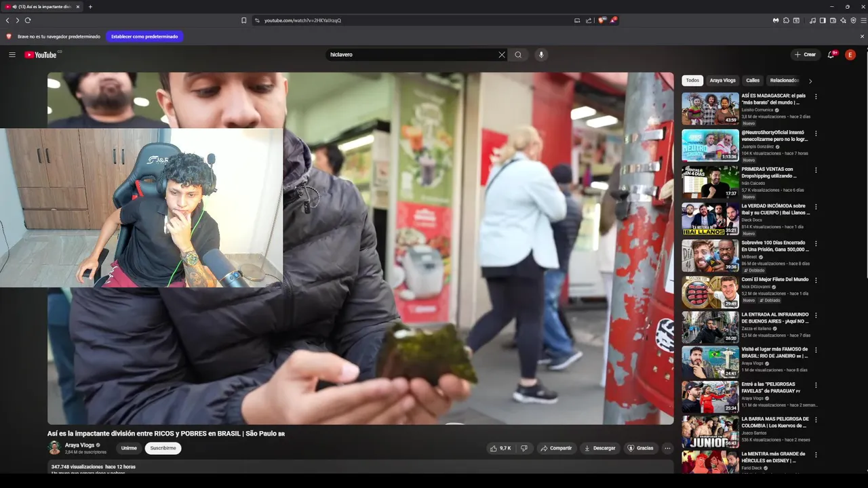868x488 pixels.
Task: Open the ASÍ ES MADAGASCAR video thumbnail
Action: click(710, 108)
